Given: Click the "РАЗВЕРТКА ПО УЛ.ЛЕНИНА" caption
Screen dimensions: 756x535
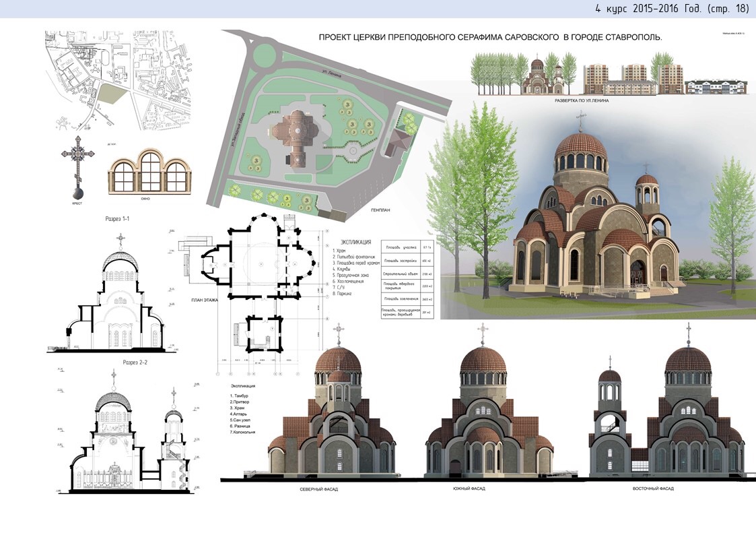Looking at the screenshot, I should 581,100.
